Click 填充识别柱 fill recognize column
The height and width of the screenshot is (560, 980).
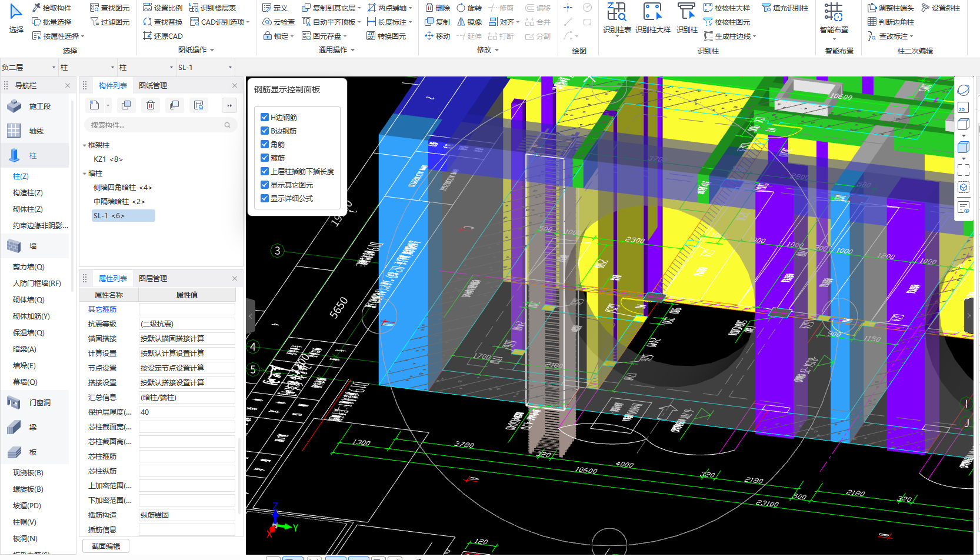[785, 8]
